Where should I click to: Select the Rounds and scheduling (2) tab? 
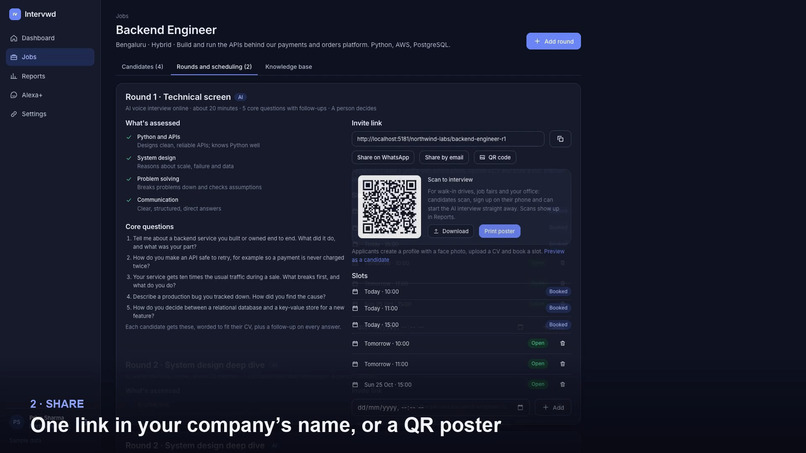214,67
